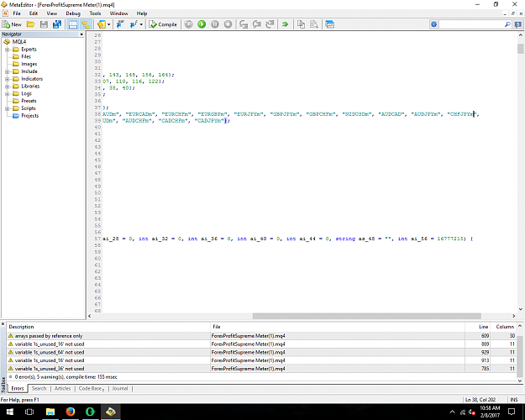Select the Images folder
Image resolution: width=525 pixels, height=420 pixels.
tap(29, 64)
